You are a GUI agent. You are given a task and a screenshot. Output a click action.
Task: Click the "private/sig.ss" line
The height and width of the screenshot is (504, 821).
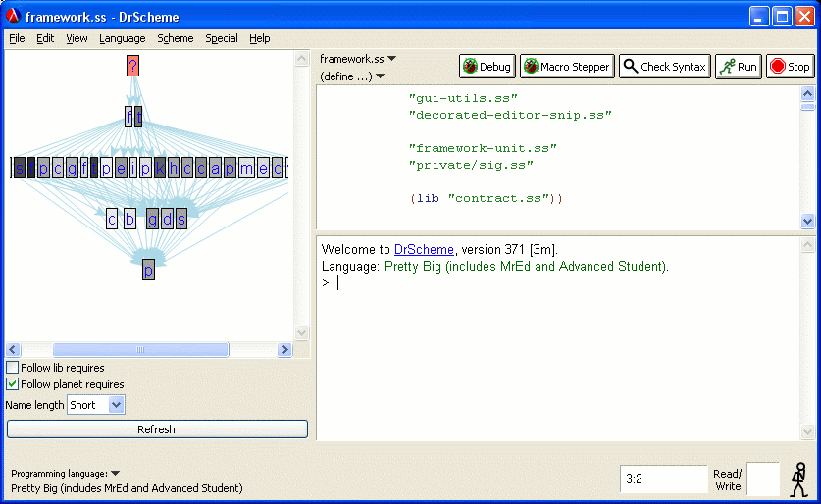click(471, 165)
